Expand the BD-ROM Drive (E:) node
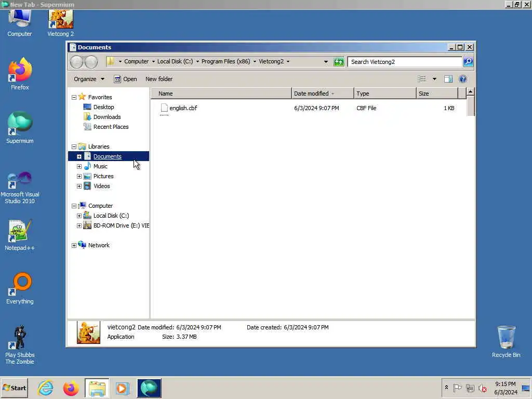This screenshot has height=399, width=532. pos(79,225)
